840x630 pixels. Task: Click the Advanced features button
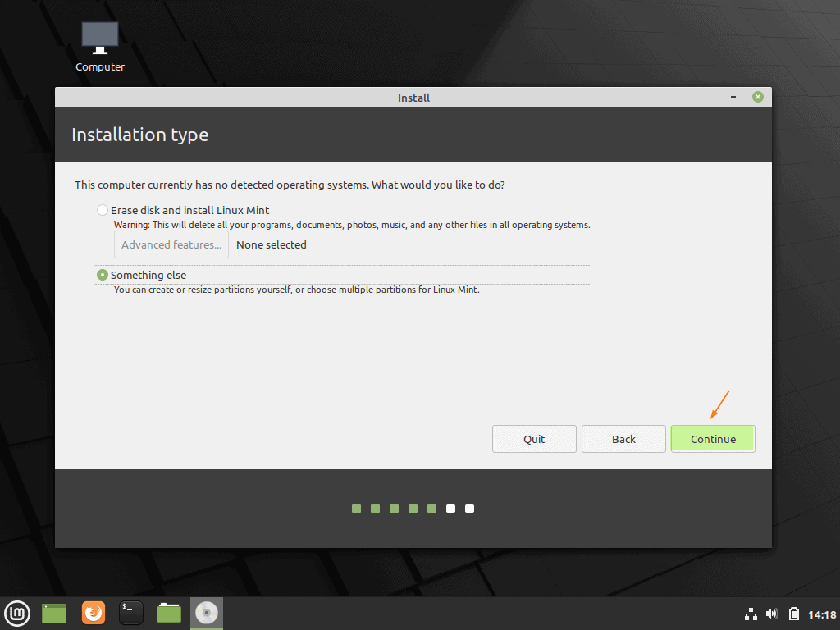point(171,244)
